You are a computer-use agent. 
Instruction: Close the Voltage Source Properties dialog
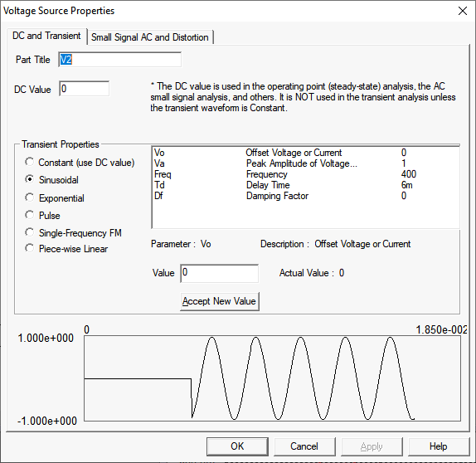tap(463, 11)
